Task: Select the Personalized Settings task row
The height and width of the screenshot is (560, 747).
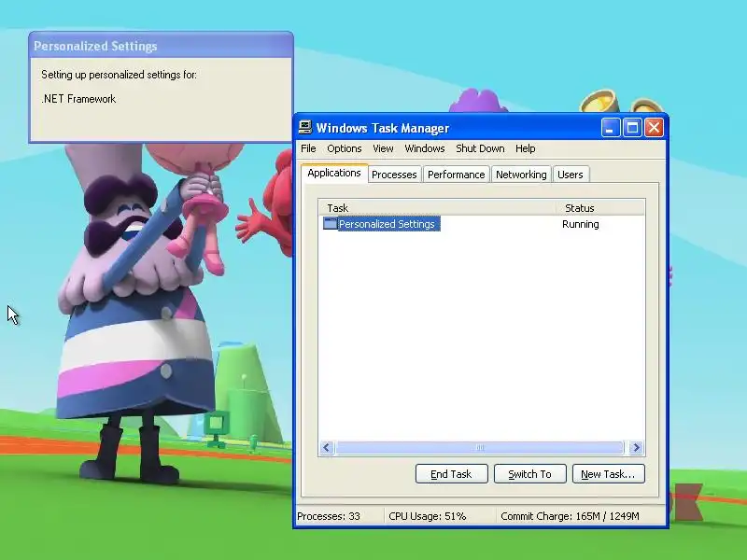Action: click(482, 224)
